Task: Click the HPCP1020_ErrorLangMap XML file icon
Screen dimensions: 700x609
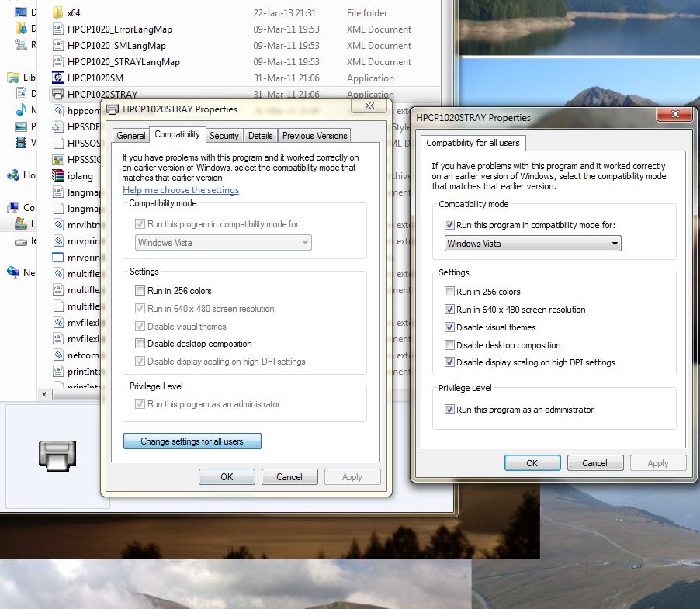Action: 58,29
